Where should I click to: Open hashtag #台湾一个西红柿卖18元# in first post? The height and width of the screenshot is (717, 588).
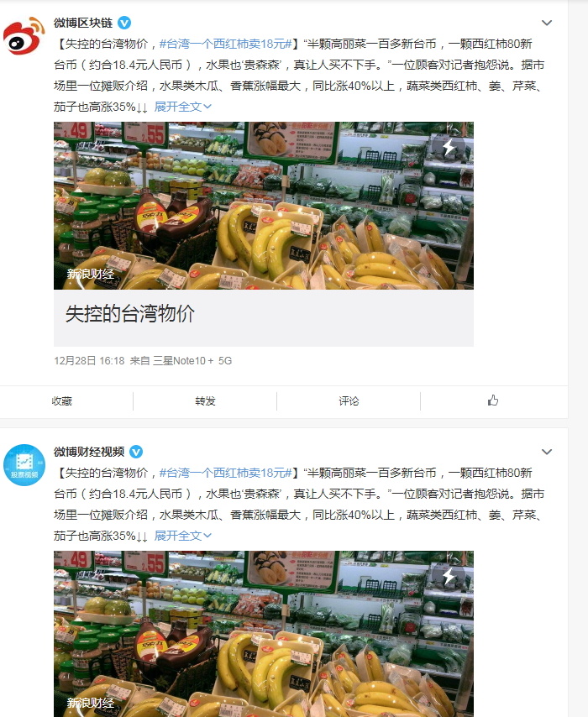(226, 44)
